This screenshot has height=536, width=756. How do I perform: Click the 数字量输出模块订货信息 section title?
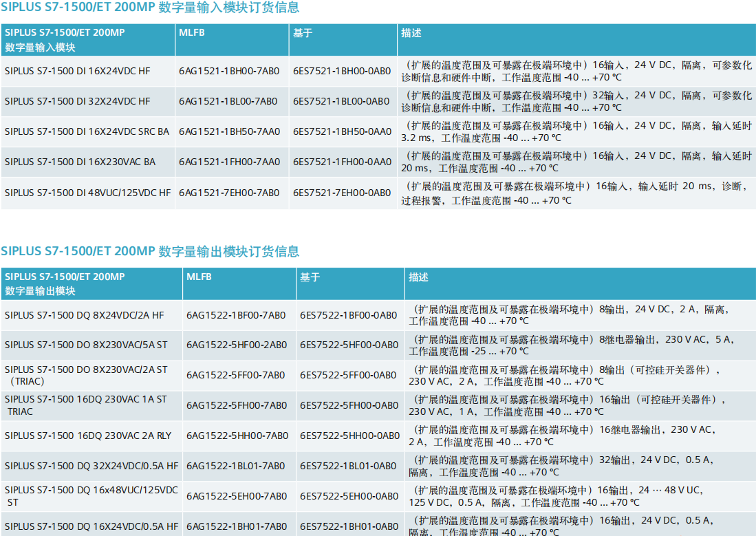[x=150, y=251]
